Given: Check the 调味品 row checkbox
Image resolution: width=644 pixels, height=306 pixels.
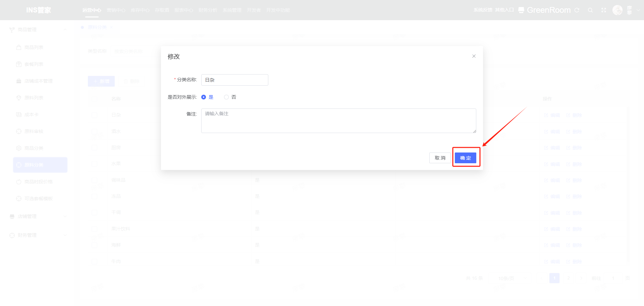Looking at the screenshot, I should click(94, 180).
